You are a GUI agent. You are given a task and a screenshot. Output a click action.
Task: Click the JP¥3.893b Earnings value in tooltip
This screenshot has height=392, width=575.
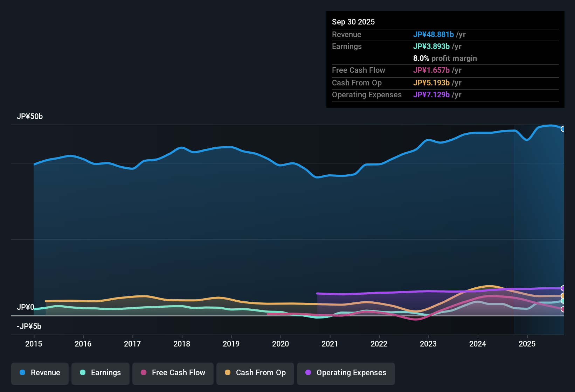tap(432, 46)
